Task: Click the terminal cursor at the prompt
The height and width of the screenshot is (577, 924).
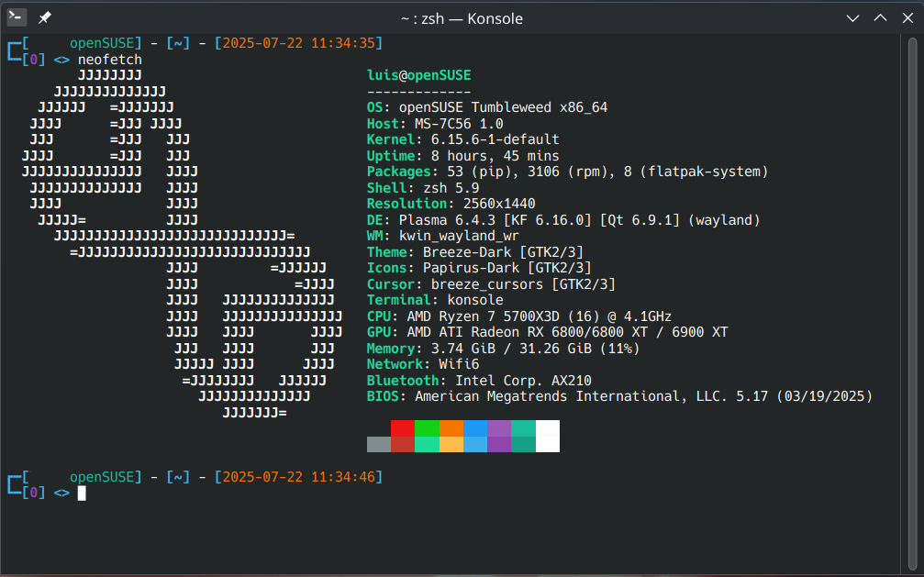Action: click(x=82, y=494)
